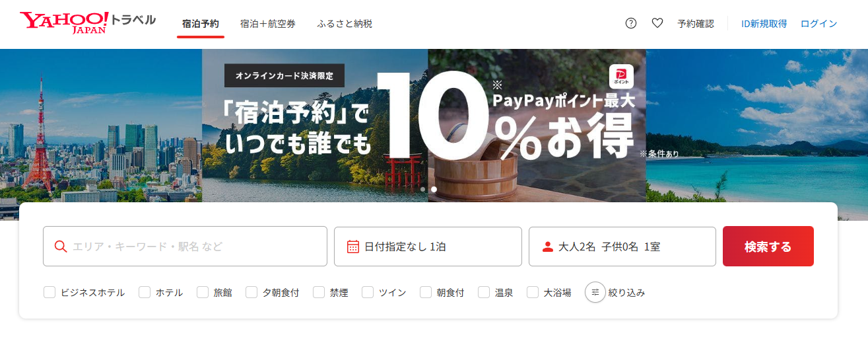Image resolution: width=868 pixels, height=347 pixels.
Task: Select the first carousel indicator dot
Action: tap(423, 189)
